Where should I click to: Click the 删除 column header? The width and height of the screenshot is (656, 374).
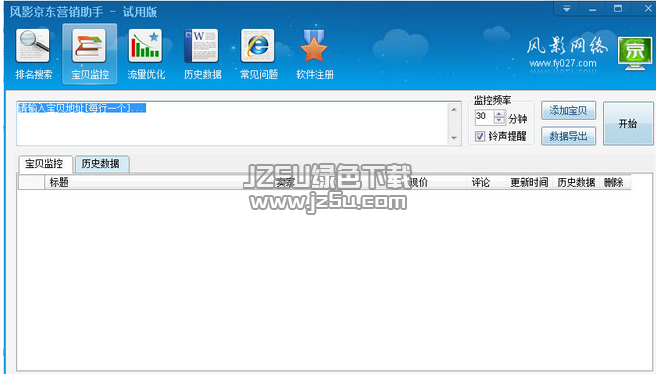[614, 182]
